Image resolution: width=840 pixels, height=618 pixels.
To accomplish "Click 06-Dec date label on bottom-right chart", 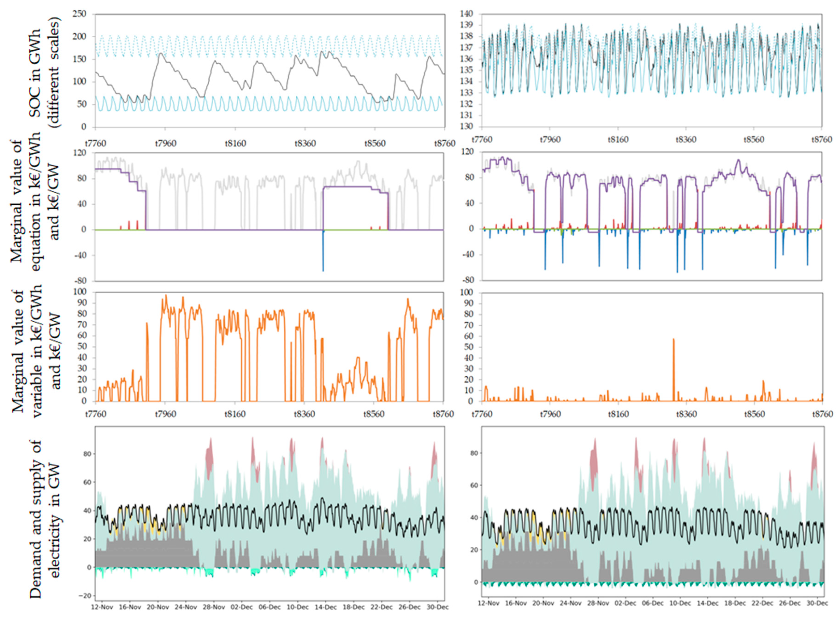I will [x=653, y=603].
